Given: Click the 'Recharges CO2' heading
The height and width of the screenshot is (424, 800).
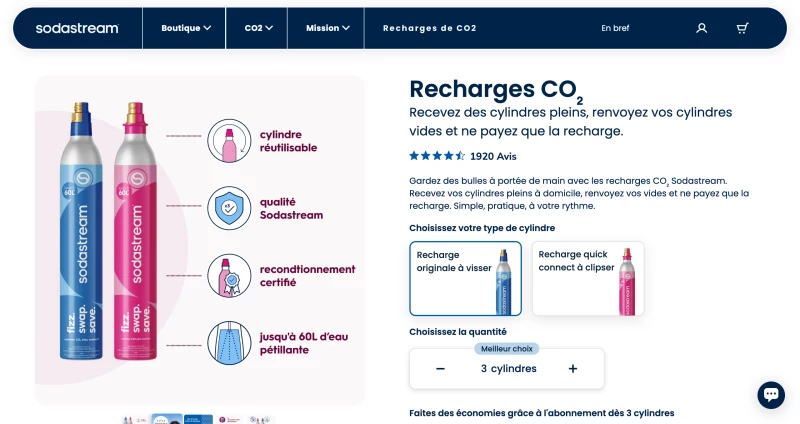Looking at the screenshot, I should 496,91.
